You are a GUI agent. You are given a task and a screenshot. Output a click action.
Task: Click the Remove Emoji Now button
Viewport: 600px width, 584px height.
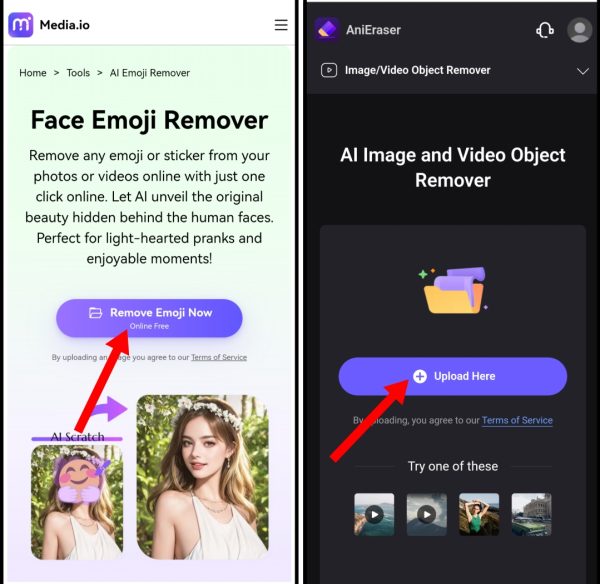(x=149, y=318)
